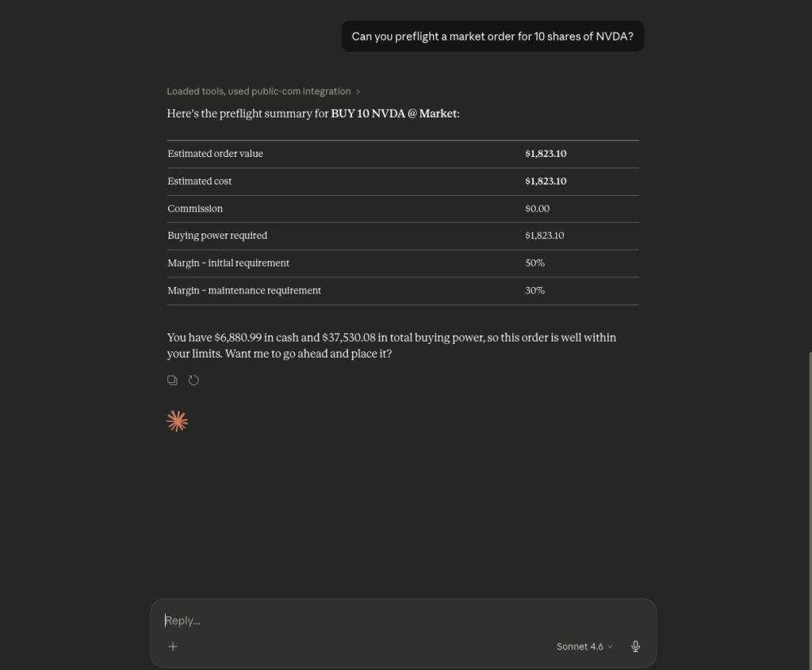Select the '$1,823.10' estimated cost value
812x670 pixels.
click(546, 181)
